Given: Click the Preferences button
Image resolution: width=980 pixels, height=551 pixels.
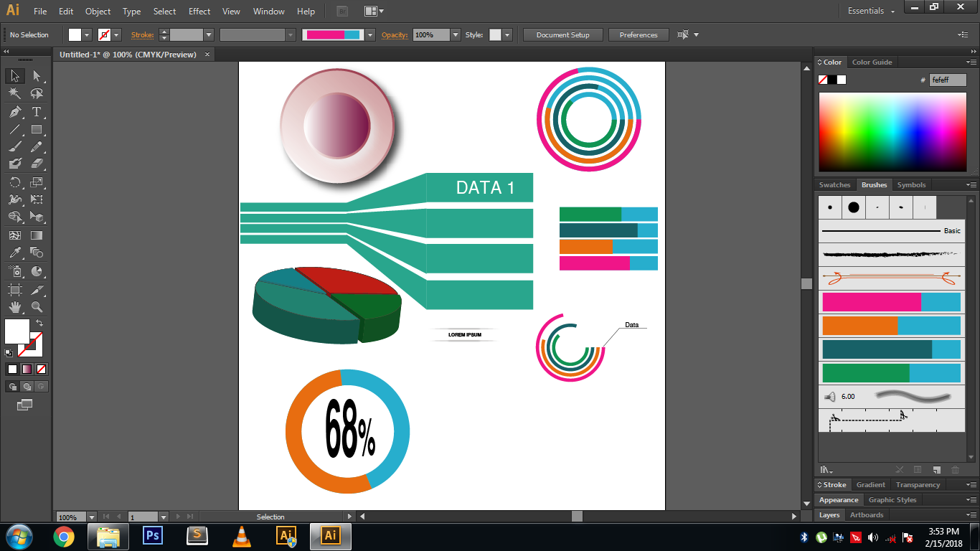Looking at the screenshot, I should pyautogui.click(x=639, y=34).
